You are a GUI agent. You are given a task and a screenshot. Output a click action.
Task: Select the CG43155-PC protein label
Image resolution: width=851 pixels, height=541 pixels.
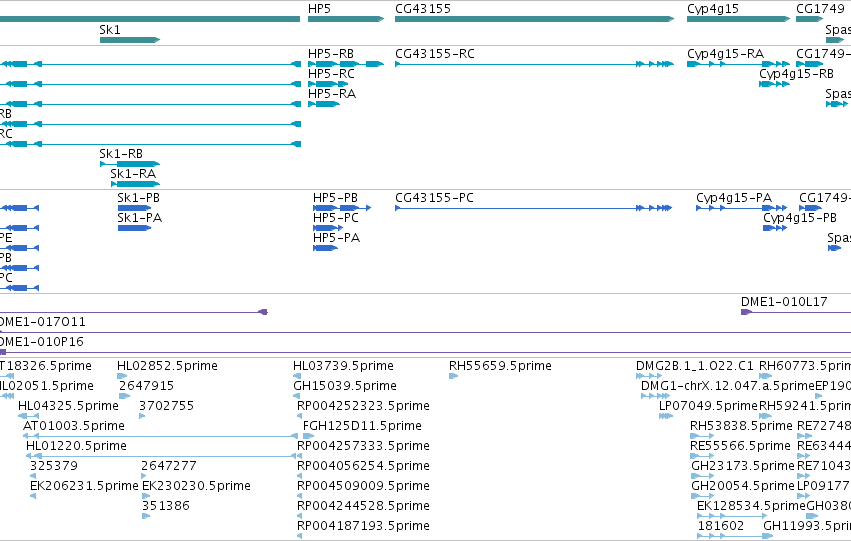coord(434,198)
